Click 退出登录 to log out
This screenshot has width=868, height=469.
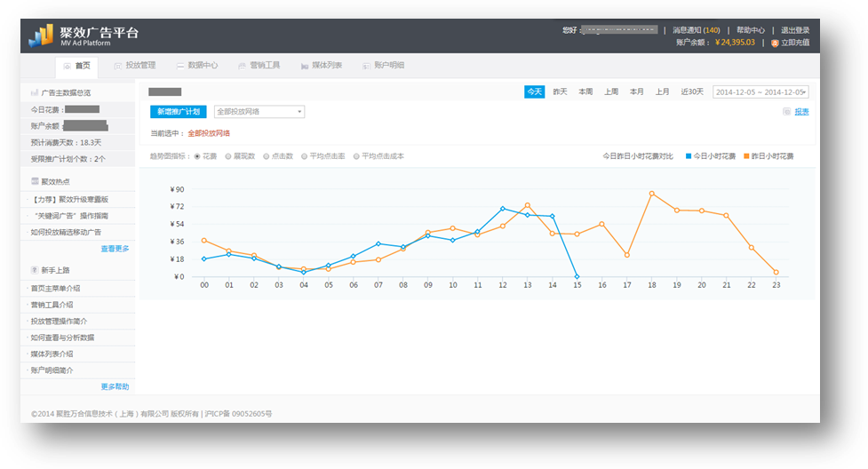795,30
